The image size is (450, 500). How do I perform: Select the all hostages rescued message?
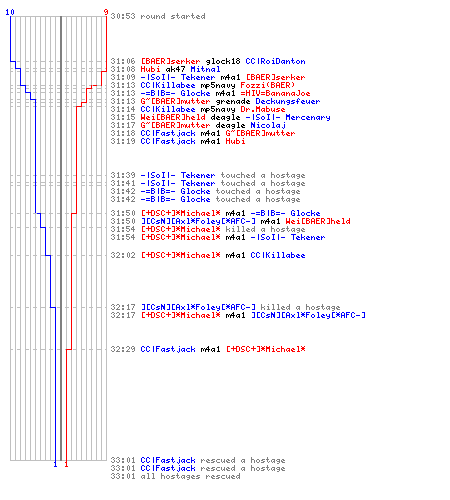(x=175, y=476)
